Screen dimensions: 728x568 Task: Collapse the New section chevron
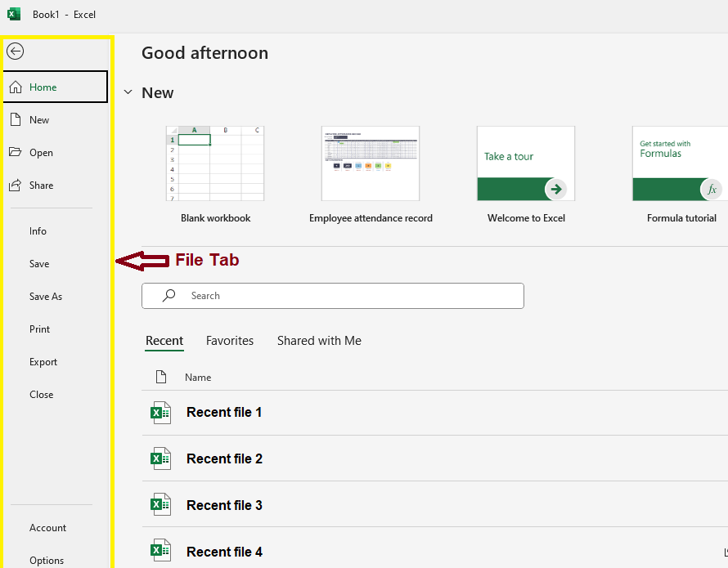pyautogui.click(x=128, y=92)
